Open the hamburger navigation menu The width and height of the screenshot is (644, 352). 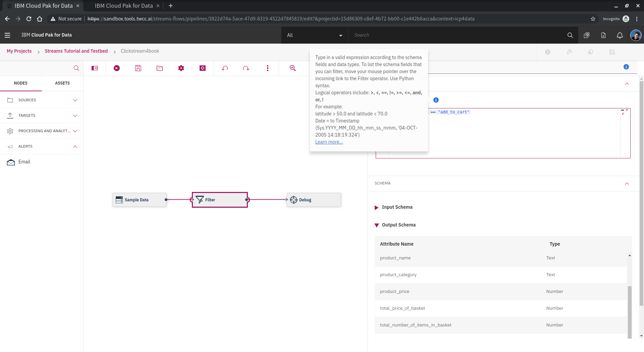click(7, 35)
